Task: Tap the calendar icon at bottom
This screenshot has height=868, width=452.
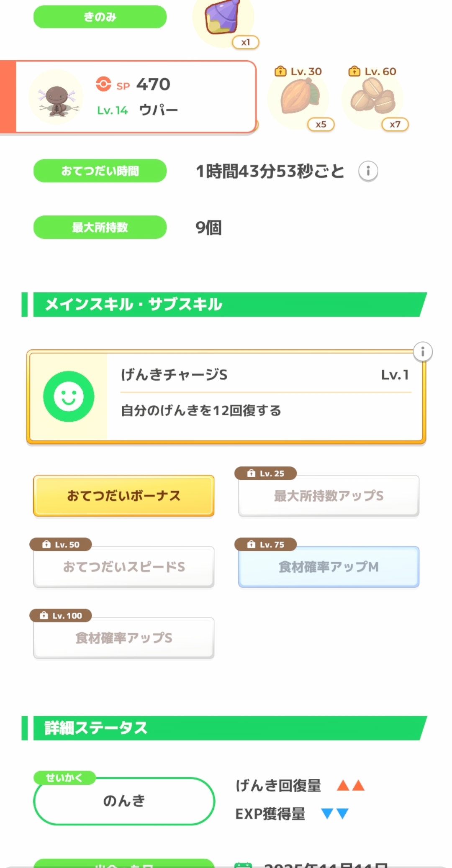Action: point(243,864)
